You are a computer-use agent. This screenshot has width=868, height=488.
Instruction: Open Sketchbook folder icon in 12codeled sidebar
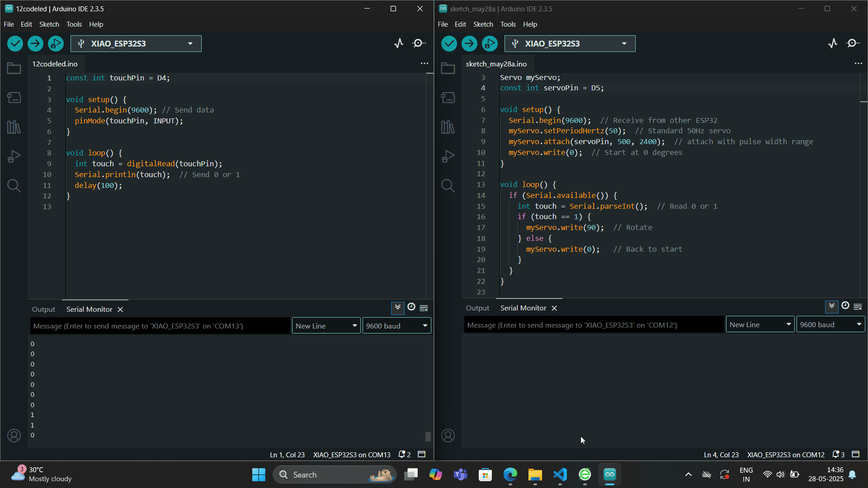(14, 68)
